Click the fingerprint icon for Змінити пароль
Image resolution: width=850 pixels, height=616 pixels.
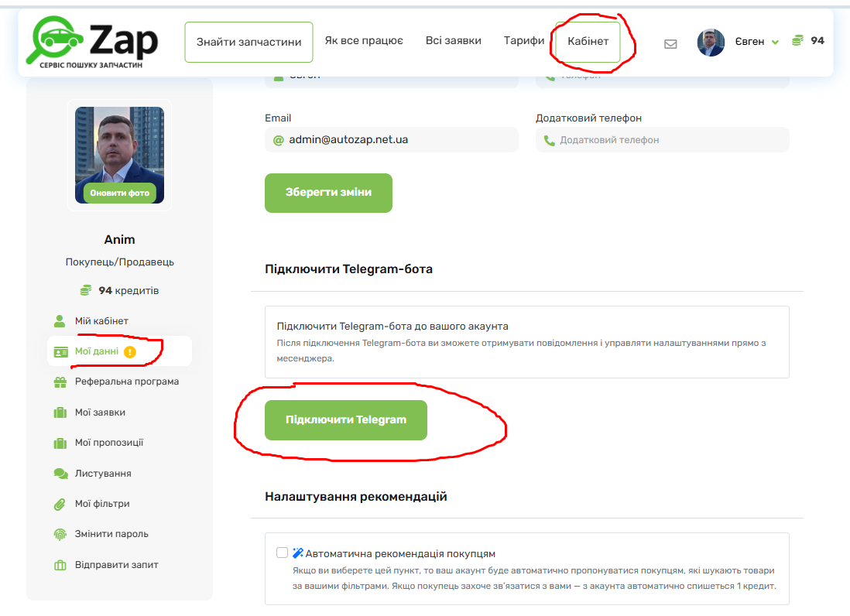point(60,534)
